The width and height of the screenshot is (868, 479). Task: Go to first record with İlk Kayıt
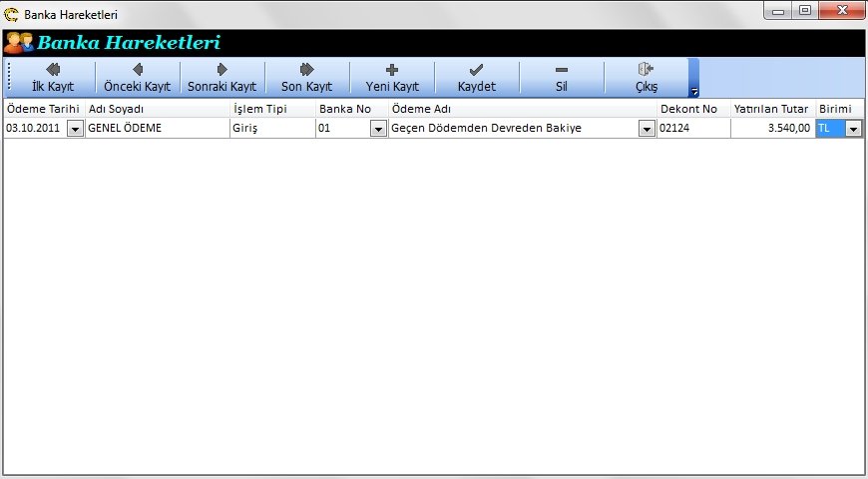click(53, 77)
